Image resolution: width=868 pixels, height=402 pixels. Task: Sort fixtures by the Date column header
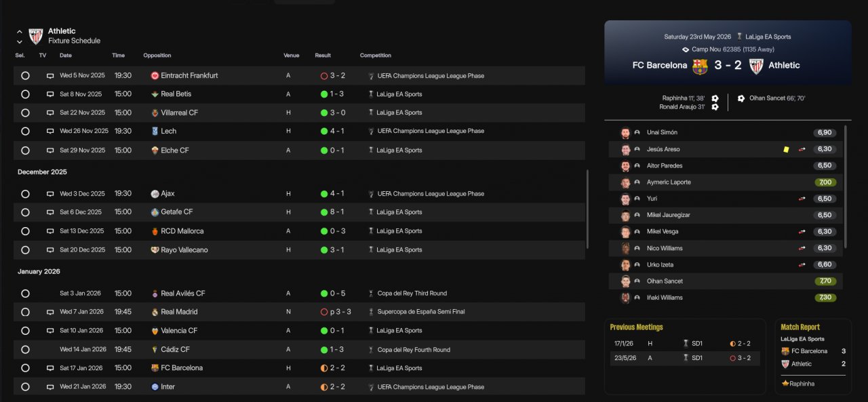66,56
